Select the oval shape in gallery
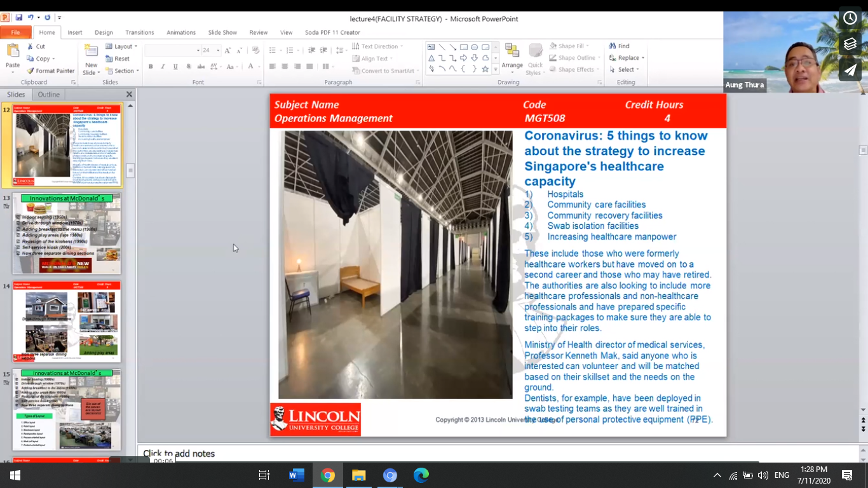 pos(475,47)
